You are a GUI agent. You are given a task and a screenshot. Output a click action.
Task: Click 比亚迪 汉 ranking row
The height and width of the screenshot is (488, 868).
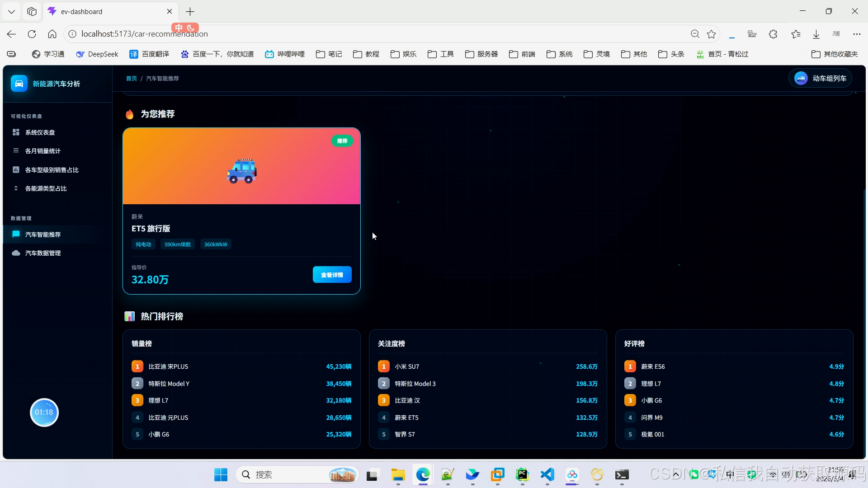point(488,400)
